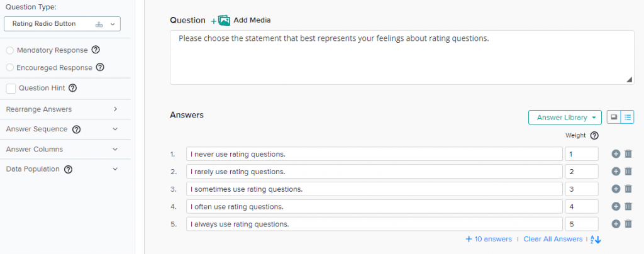Enable the Question Hint checkbox
This screenshot has height=254, width=644.
tap(11, 88)
